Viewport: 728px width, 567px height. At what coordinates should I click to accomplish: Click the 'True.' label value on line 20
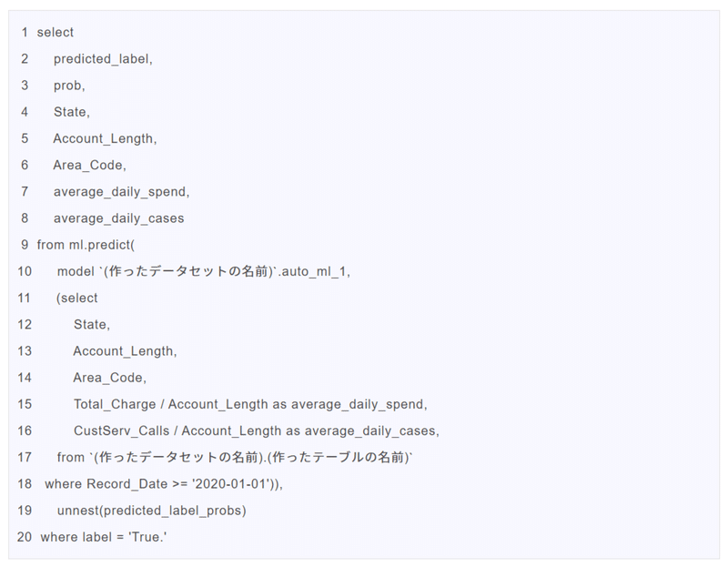147,537
